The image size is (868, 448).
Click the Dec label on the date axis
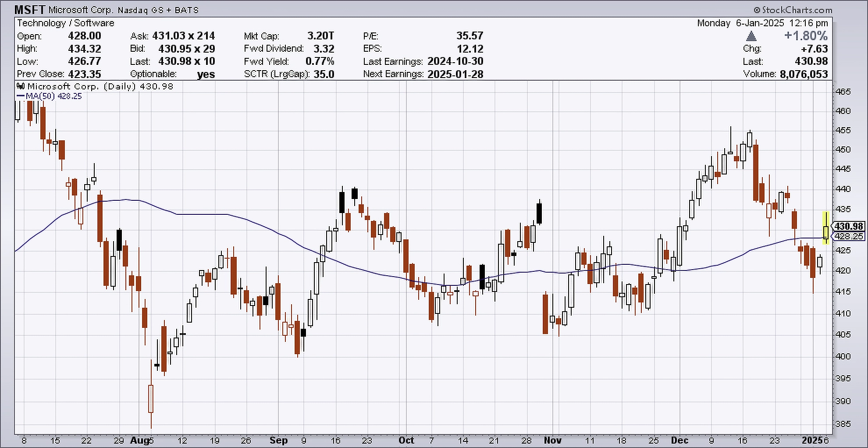coord(679,440)
